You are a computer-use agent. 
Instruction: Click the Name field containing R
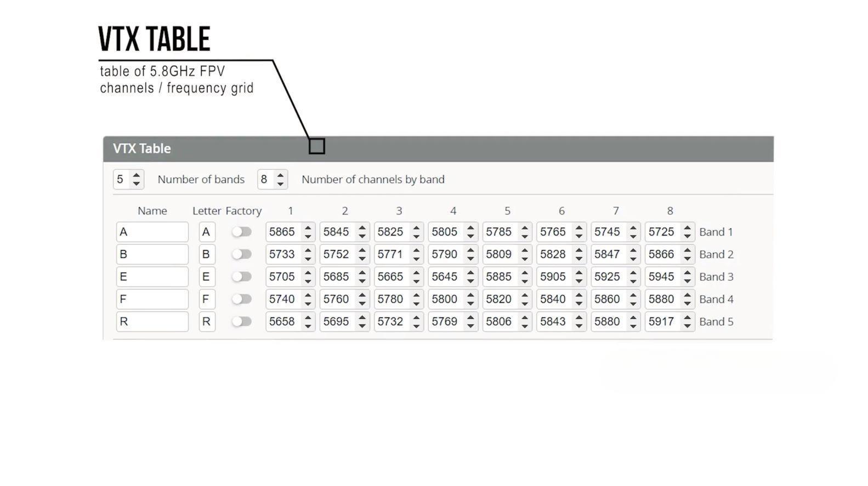click(x=152, y=322)
